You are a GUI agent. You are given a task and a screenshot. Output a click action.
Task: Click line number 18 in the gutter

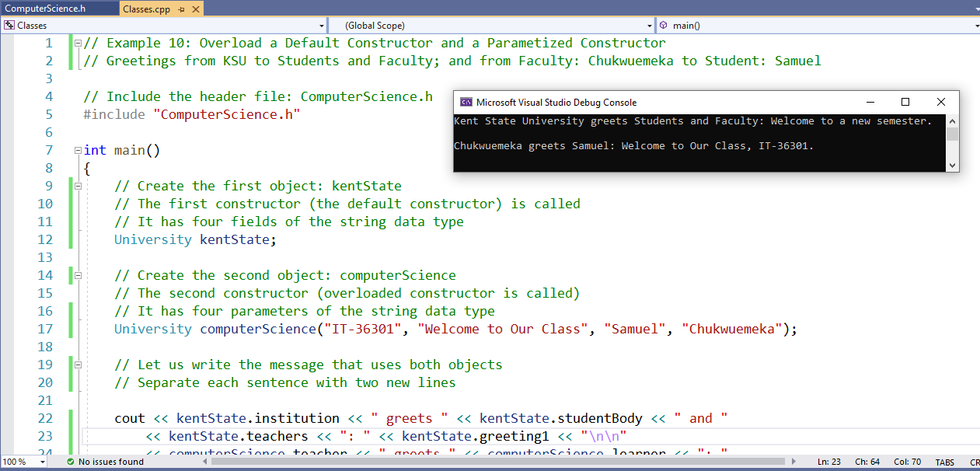(x=45, y=347)
